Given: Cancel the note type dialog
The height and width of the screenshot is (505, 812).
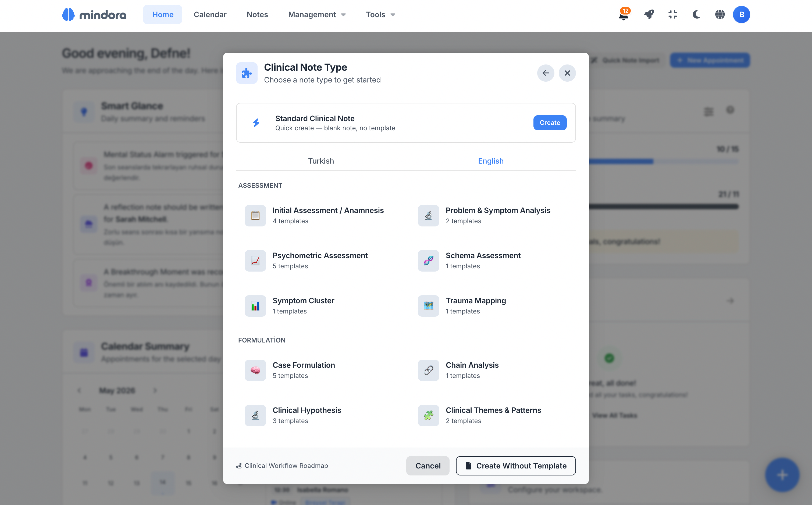Looking at the screenshot, I should click(x=428, y=466).
